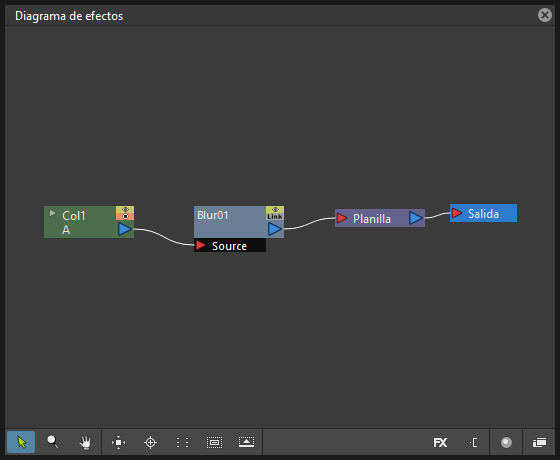
Task: Click the blue output port of Col1
Action: point(125,229)
